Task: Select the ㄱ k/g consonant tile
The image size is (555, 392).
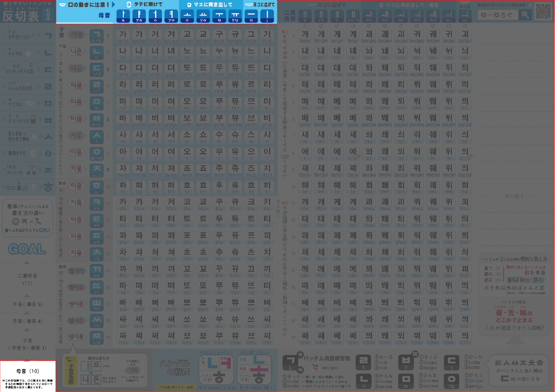Action: click(97, 36)
